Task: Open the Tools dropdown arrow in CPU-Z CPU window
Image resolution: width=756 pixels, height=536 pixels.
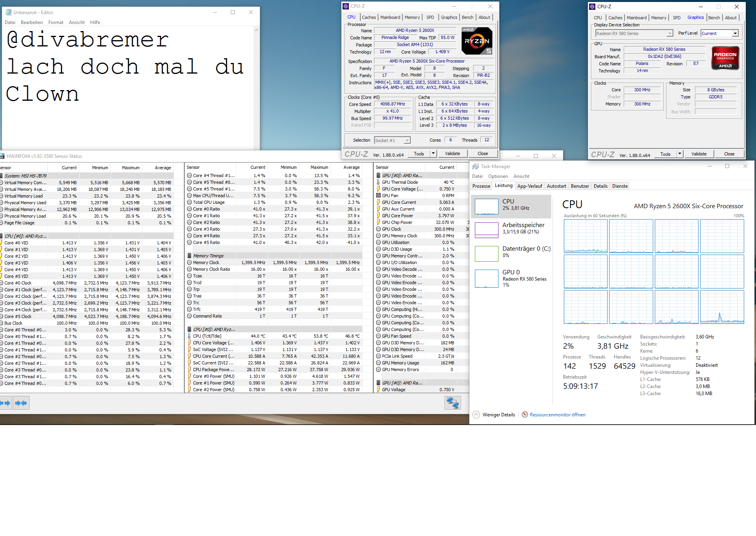Action: (433, 153)
